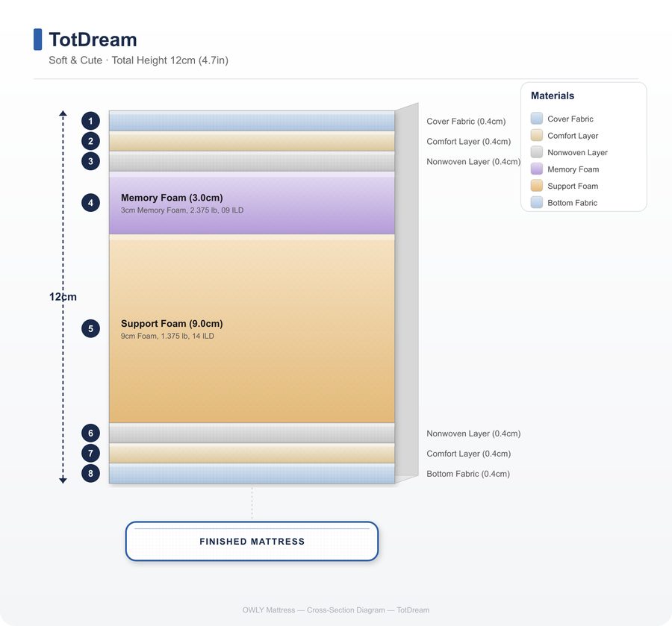The width and height of the screenshot is (672, 626).
Task: Click the number 5 layer badge
Action: point(90,329)
